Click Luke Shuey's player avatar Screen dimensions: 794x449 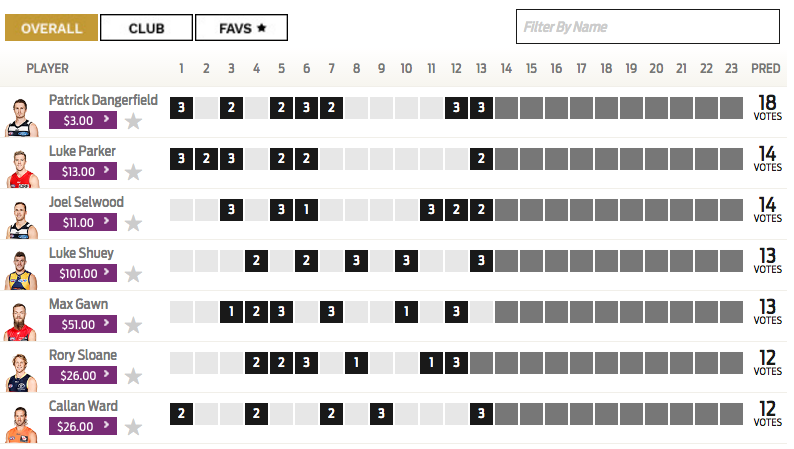21,270
